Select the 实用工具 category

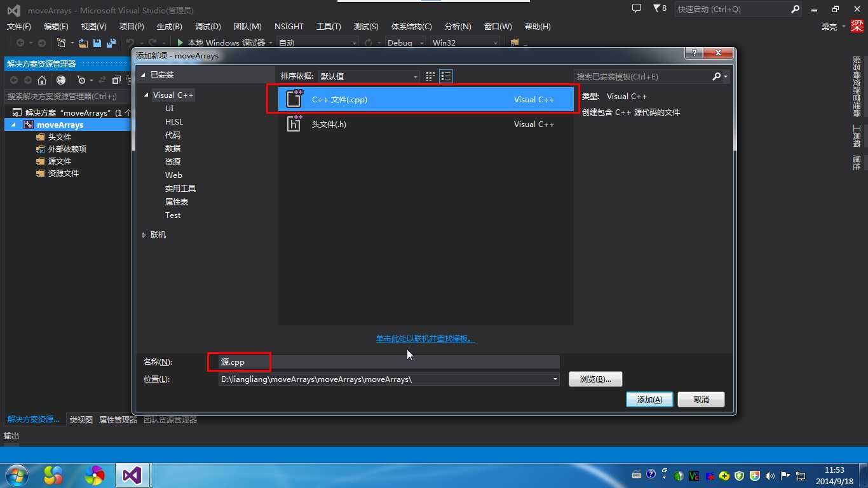point(180,189)
